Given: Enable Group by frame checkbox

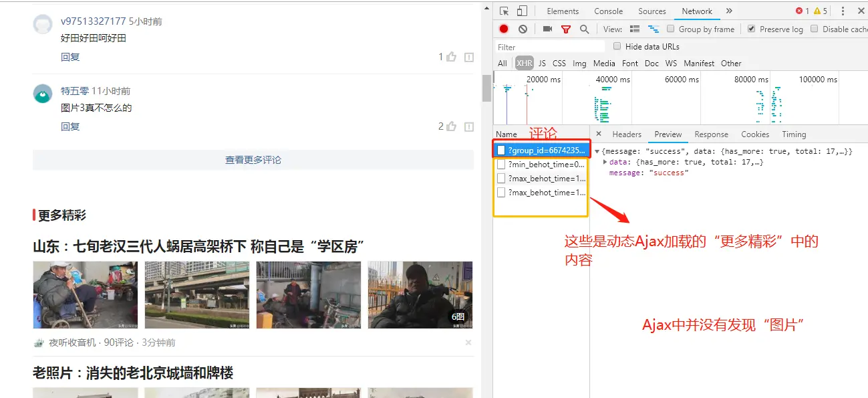Looking at the screenshot, I should tap(671, 29).
